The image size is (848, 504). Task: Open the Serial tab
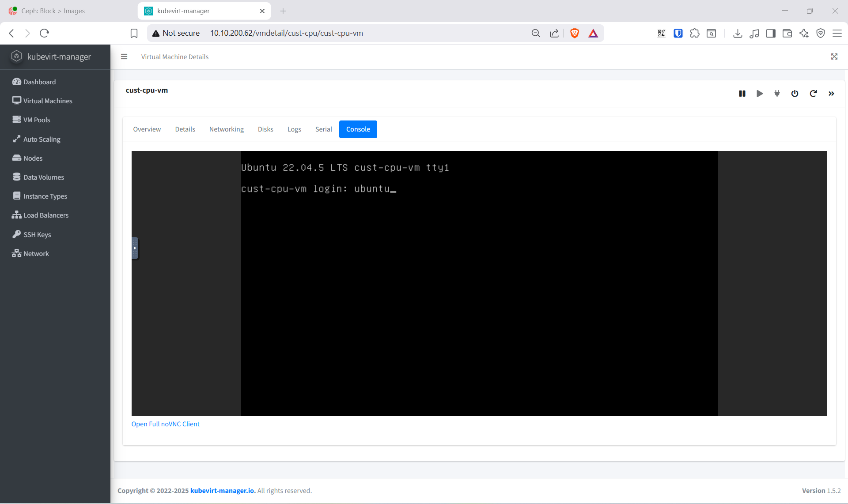point(324,129)
